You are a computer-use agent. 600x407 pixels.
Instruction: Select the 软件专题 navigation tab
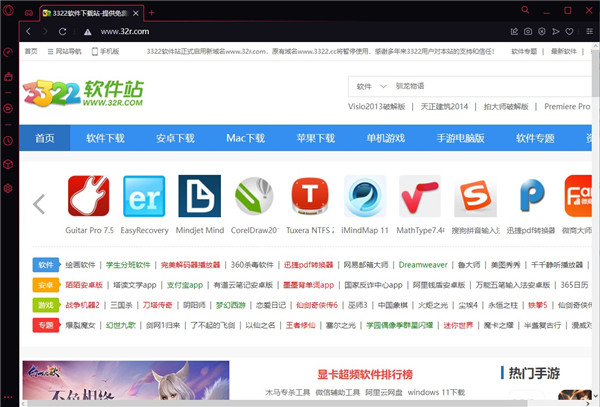535,138
